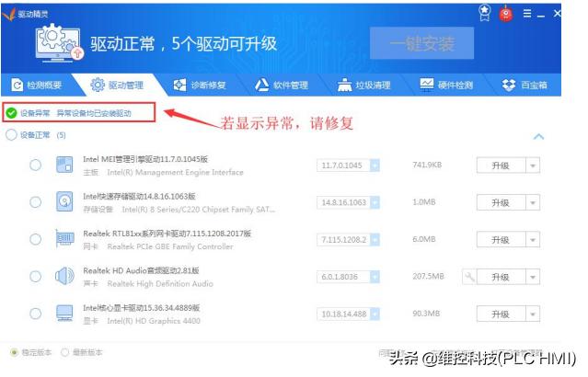The width and height of the screenshot is (588, 377).
Task: Select the 设备正常 (5) group checkbox
Action: point(11,135)
